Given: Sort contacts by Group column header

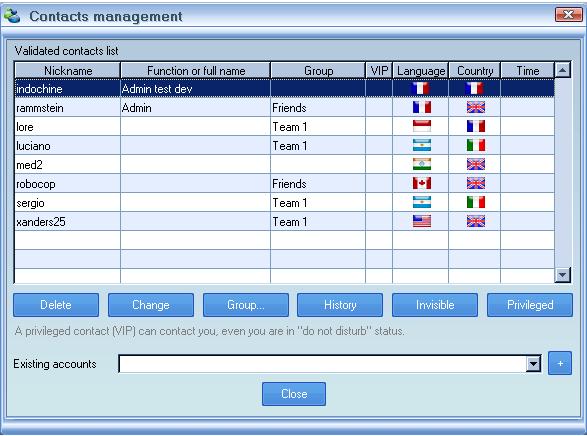Looking at the screenshot, I should (x=318, y=70).
